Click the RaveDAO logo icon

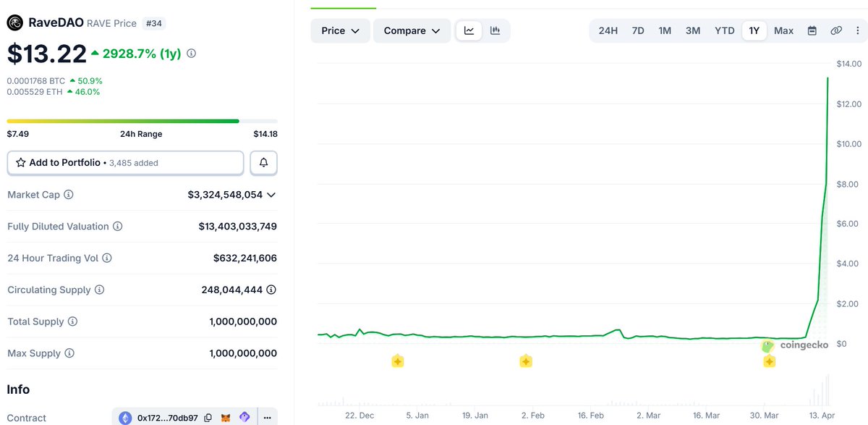[x=15, y=23]
